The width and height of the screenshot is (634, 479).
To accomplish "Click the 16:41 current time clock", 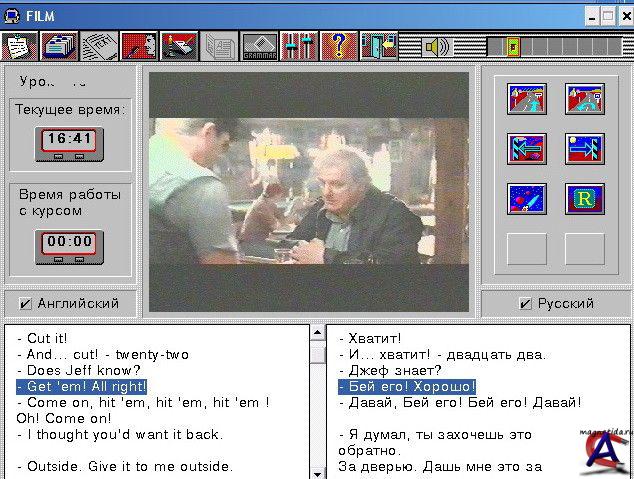I will click(68, 142).
